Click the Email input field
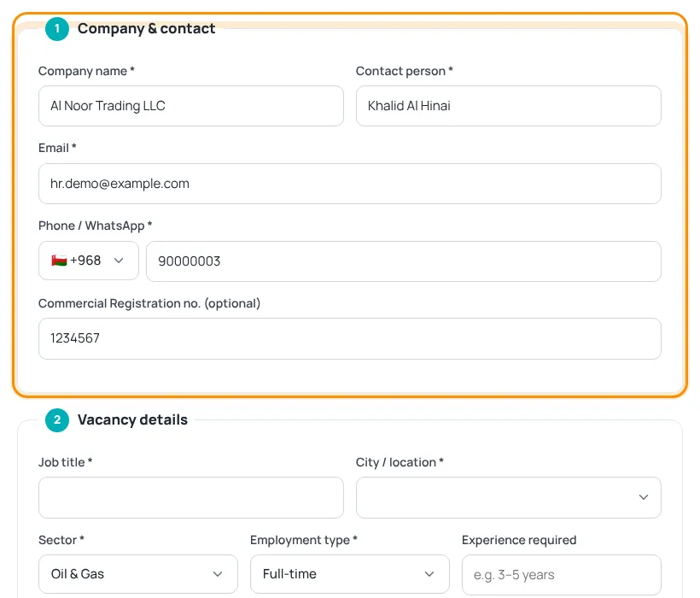This screenshot has height=598, width=700. click(349, 184)
